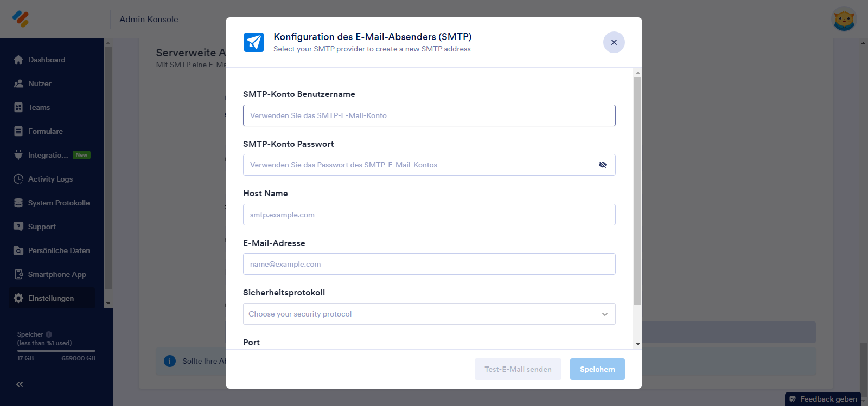Click the Smartphone App icon
Image resolution: width=868 pixels, height=406 pixels.
(18, 274)
